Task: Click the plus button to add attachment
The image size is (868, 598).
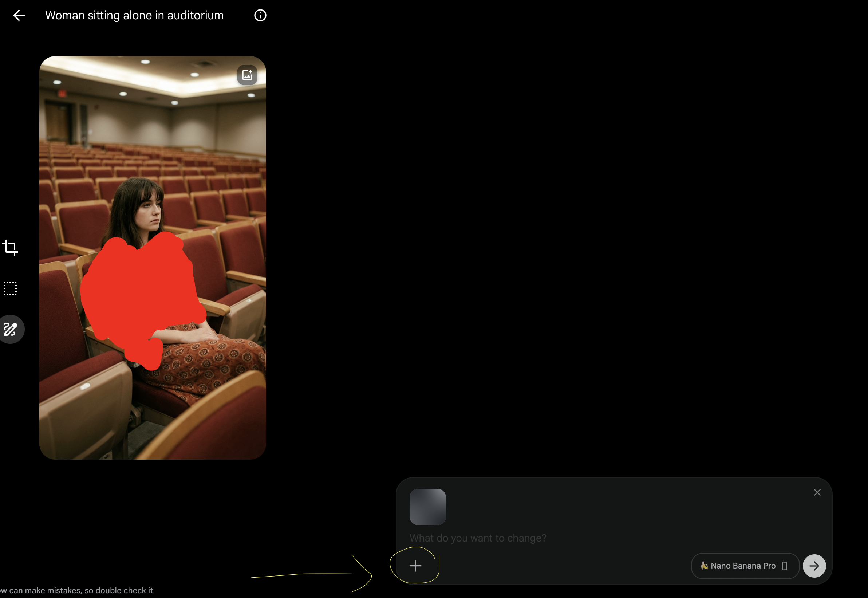Action: (415, 566)
